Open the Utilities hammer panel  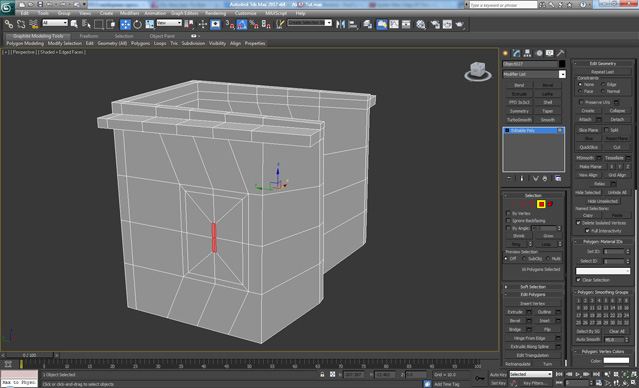pyautogui.click(x=561, y=53)
